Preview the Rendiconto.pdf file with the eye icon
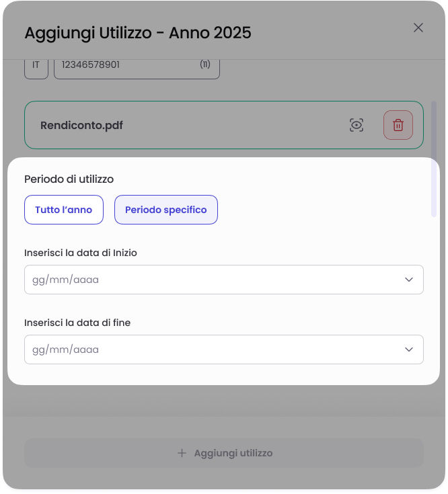Image resolution: width=448 pixels, height=494 pixels. tap(357, 125)
